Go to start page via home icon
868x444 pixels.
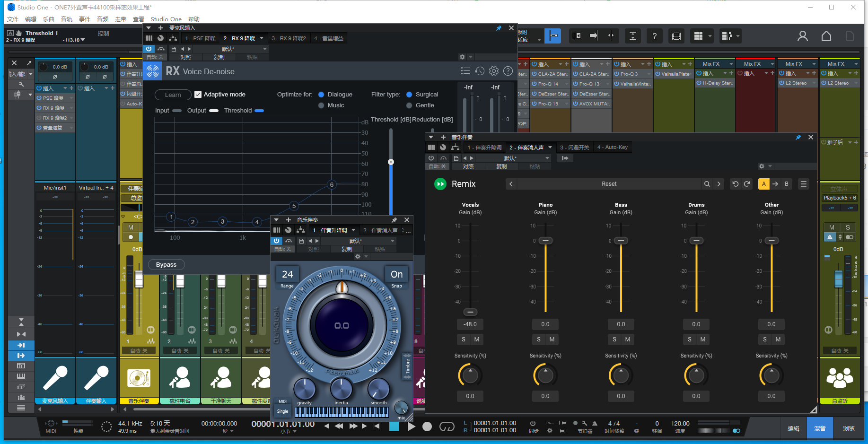pos(826,36)
